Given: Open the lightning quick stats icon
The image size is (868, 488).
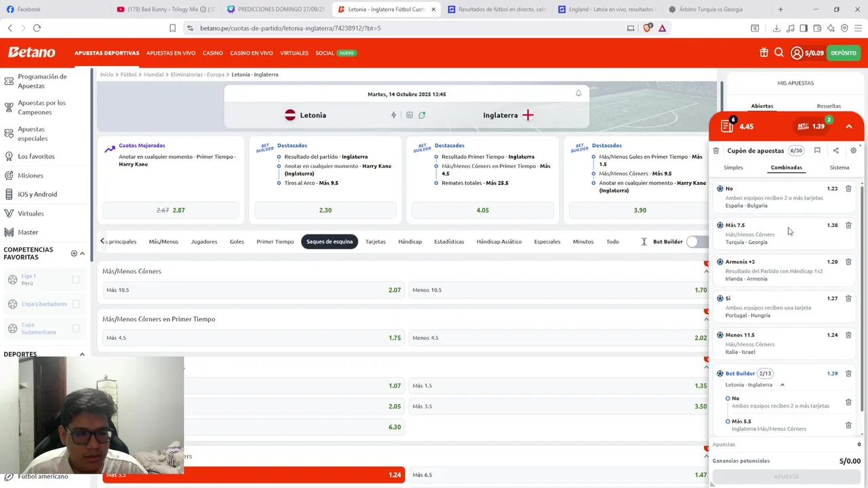Looking at the screenshot, I should coord(393,115).
